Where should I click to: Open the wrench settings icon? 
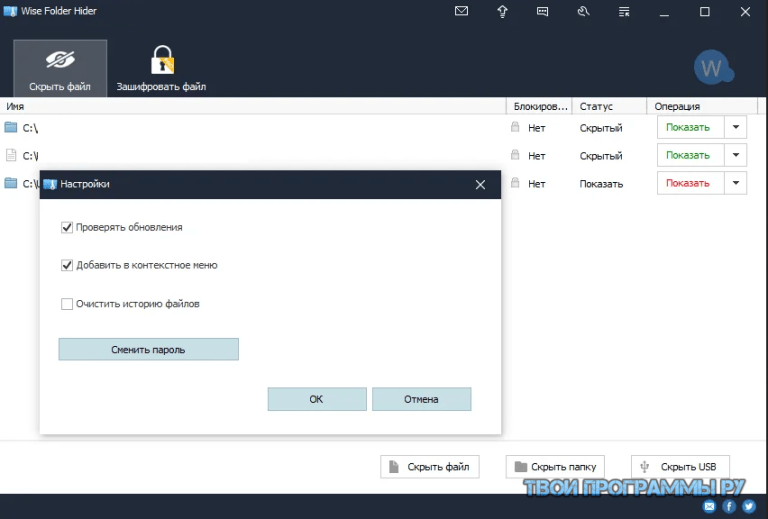point(583,12)
